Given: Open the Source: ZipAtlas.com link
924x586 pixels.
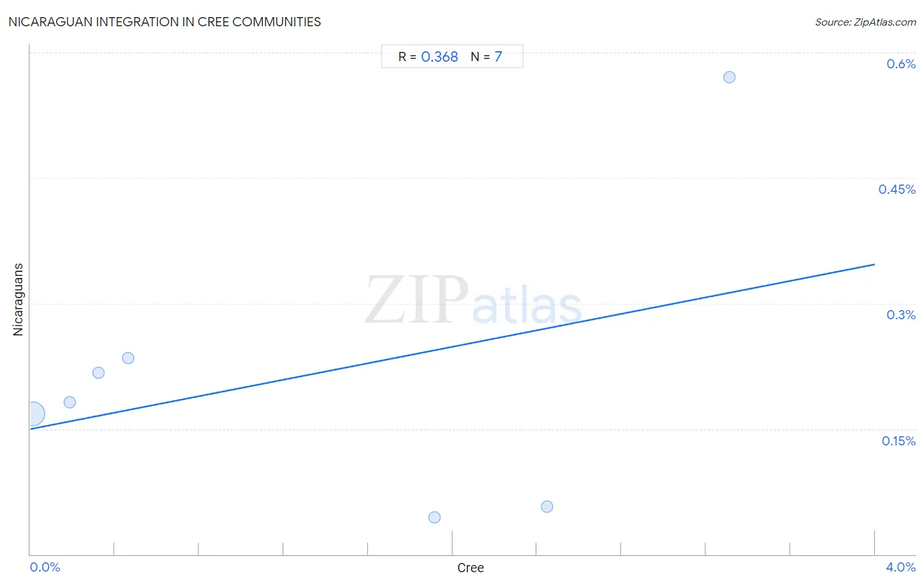Looking at the screenshot, I should (x=866, y=22).
